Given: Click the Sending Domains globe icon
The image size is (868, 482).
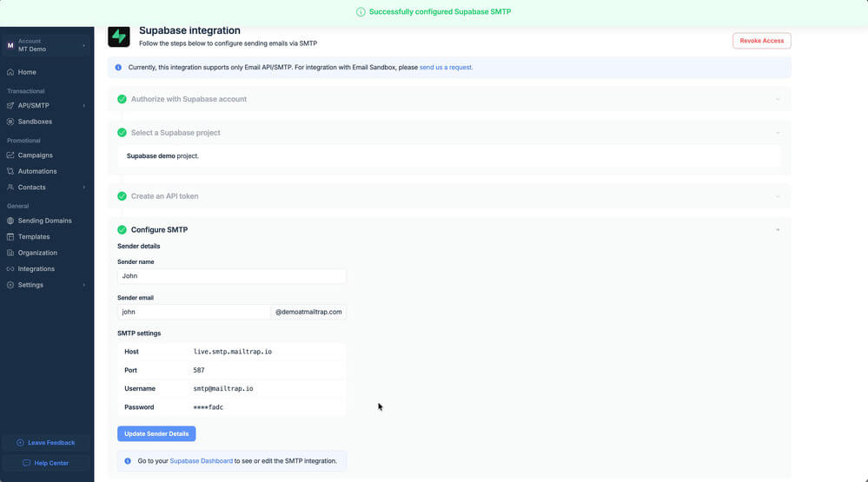Looking at the screenshot, I should [10, 221].
